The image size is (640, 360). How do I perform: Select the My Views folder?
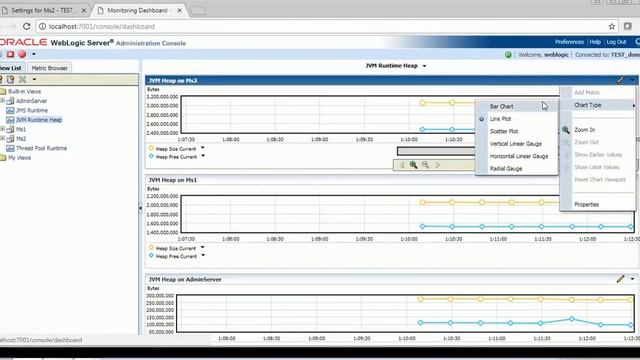coord(20,158)
